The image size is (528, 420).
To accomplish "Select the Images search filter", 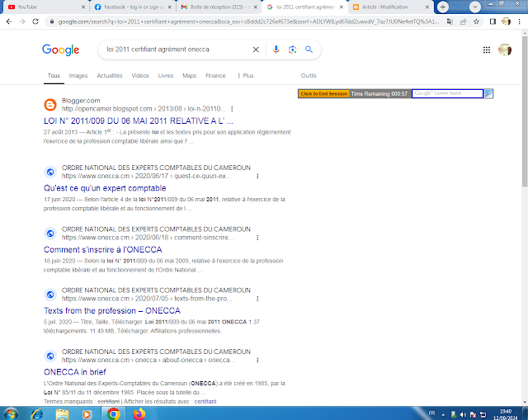I will point(78,75).
